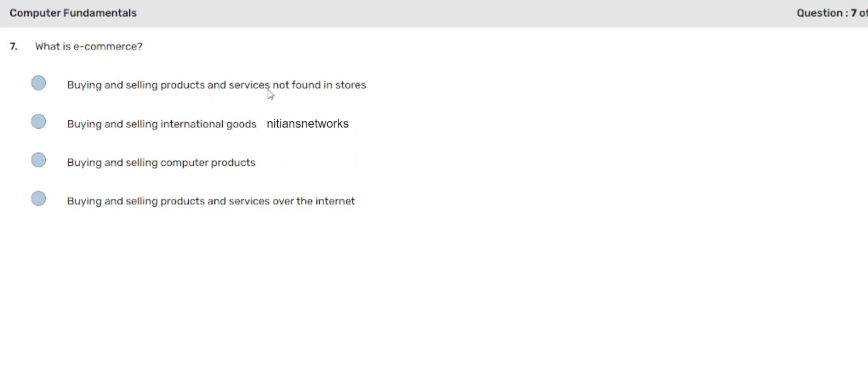Click answer text 'Buying and selling international goods'
The height and width of the screenshot is (368, 868).
click(162, 124)
